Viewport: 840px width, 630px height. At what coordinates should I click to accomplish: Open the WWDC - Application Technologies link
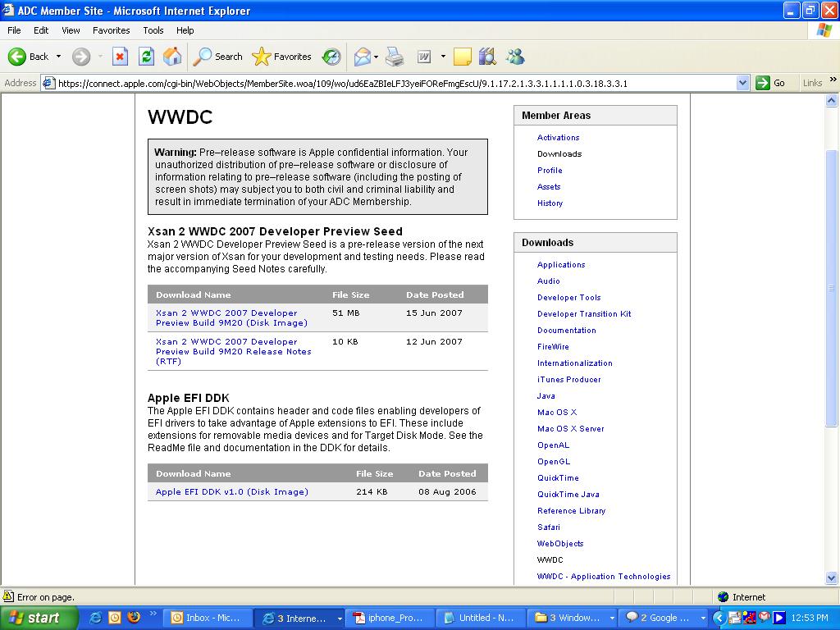pyautogui.click(x=604, y=577)
